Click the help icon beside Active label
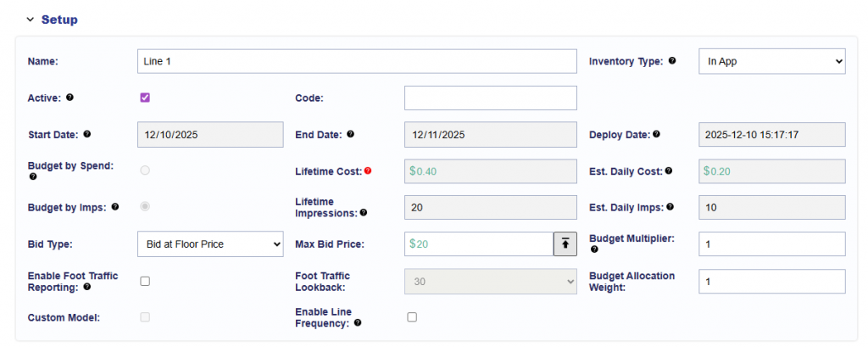Image resolution: width=868 pixels, height=347 pixels. point(70,98)
